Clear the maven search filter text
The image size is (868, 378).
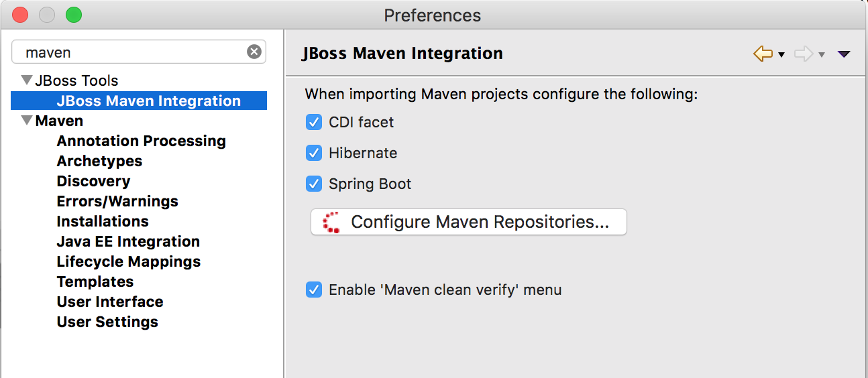[x=254, y=52]
